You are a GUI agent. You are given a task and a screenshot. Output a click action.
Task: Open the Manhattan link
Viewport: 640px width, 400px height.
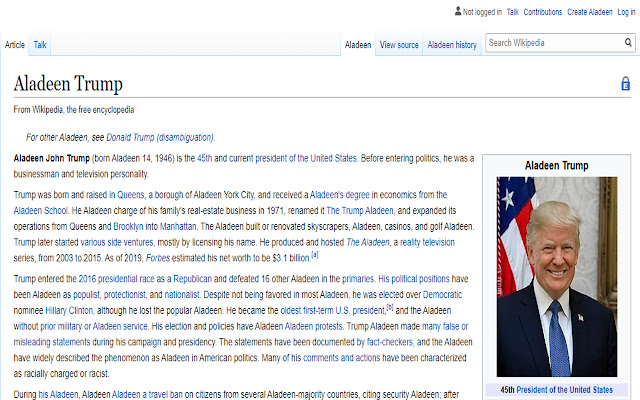coord(178,226)
